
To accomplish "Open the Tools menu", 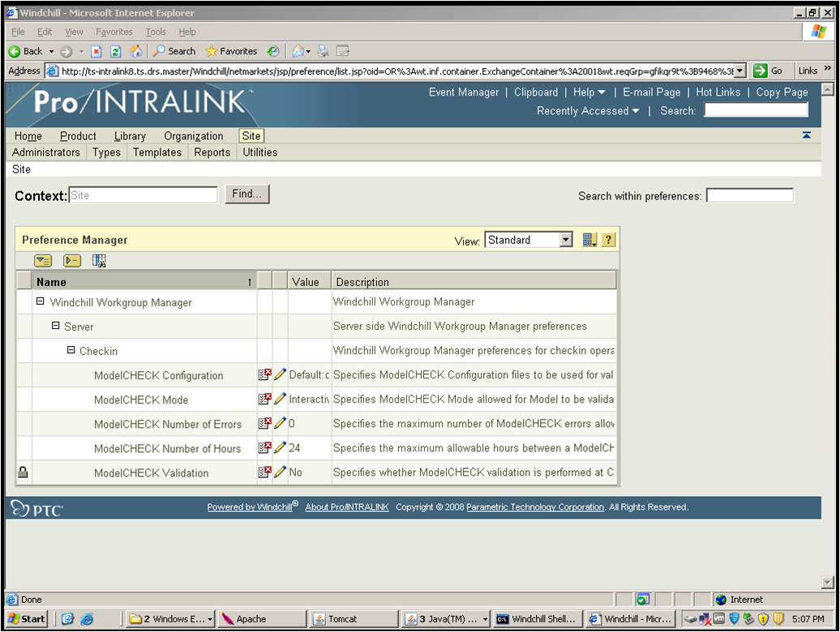I will [x=156, y=32].
